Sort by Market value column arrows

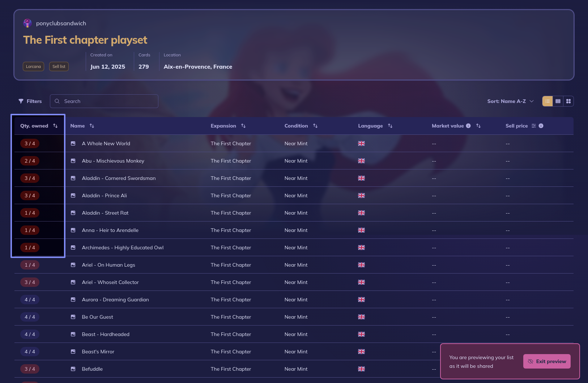[478, 126]
